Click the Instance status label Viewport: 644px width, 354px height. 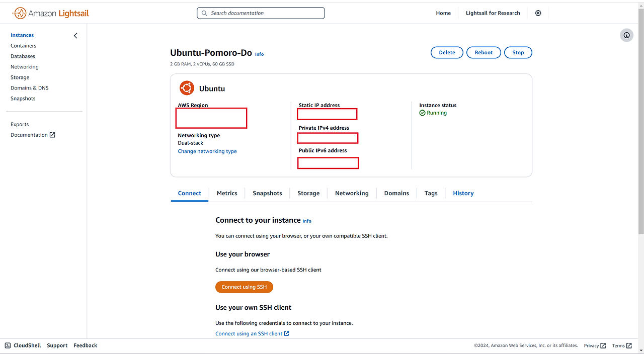438,105
